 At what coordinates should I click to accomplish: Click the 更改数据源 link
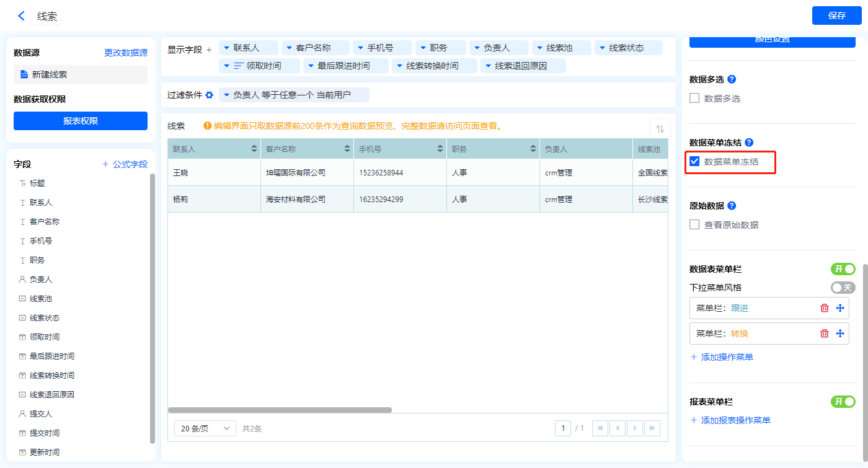(x=126, y=53)
